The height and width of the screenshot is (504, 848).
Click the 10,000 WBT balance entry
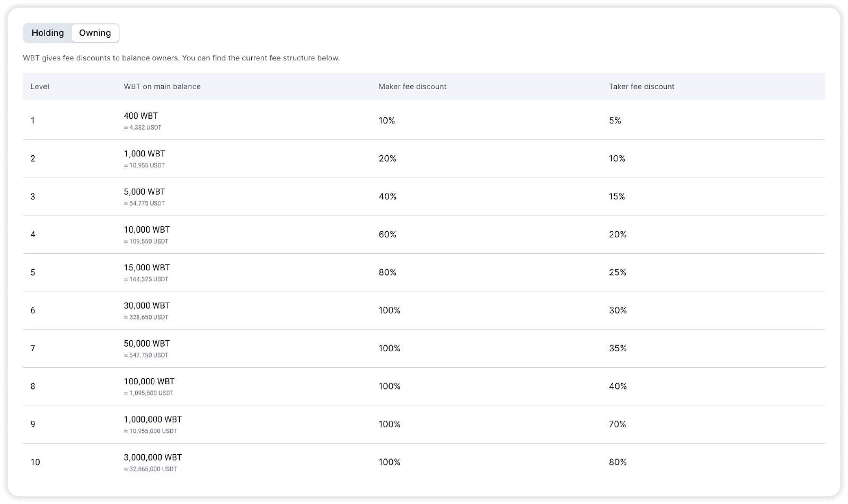147,229
